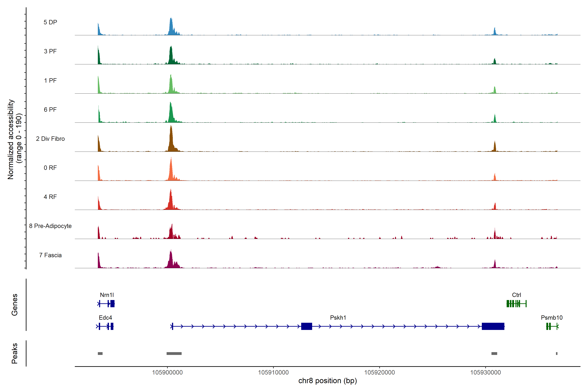The image size is (588, 392).
Task: Click the Nrn1l gene label
Action: pos(107,295)
